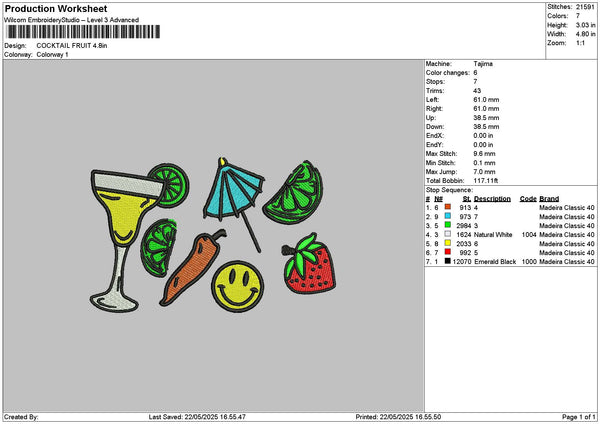This screenshot has height=424, width=600.
Task: Click the Up value '38.5 mm'
Action: point(486,117)
